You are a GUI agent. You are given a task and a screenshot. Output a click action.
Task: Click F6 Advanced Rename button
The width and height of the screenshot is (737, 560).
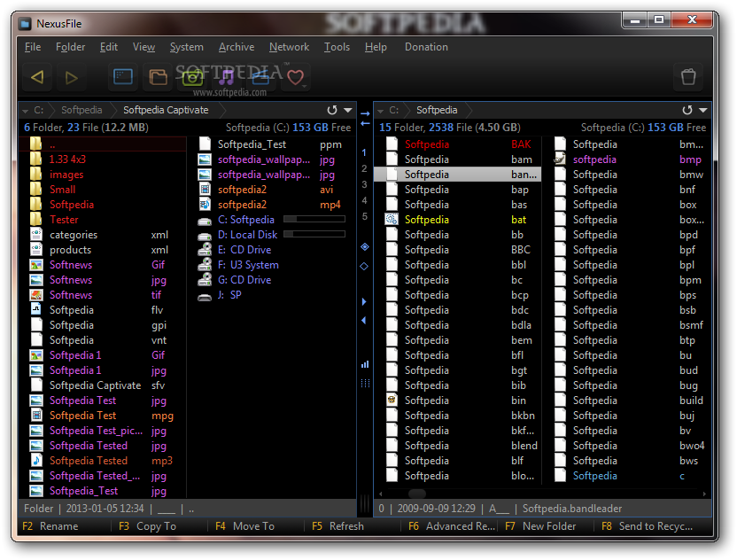[x=452, y=526]
